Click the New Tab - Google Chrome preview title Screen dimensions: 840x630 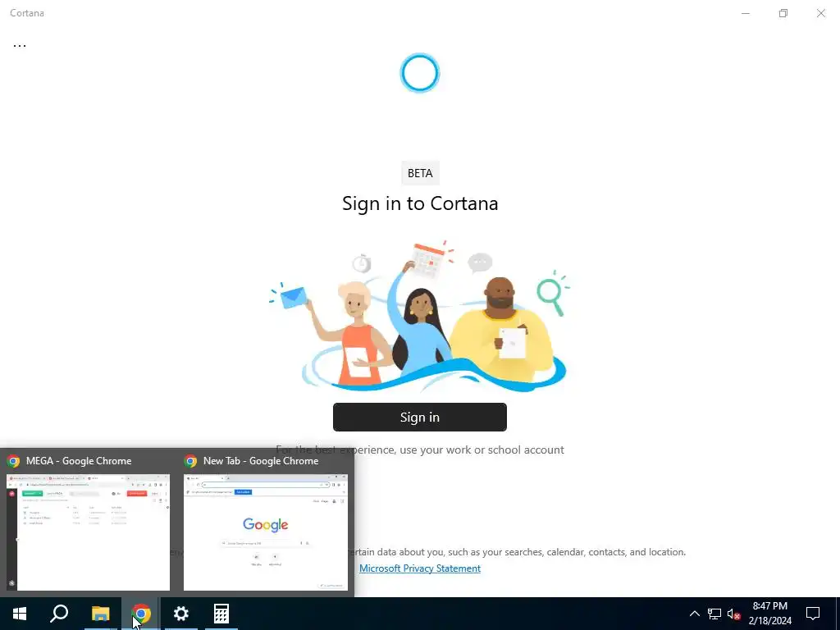coord(261,461)
